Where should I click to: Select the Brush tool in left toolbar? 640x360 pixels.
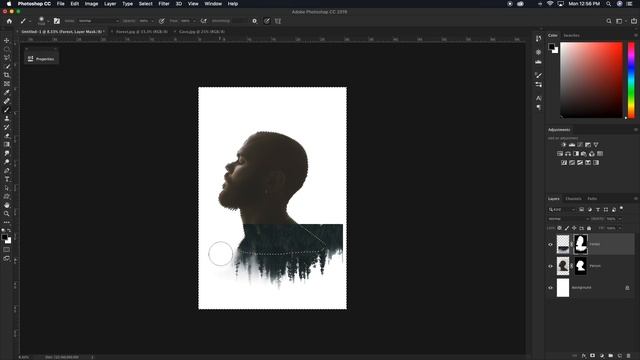[x=7, y=109]
